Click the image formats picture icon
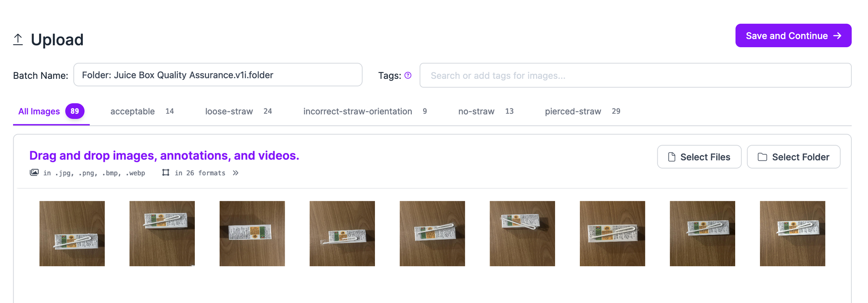The height and width of the screenshot is (303, 868). coord(34,173)
